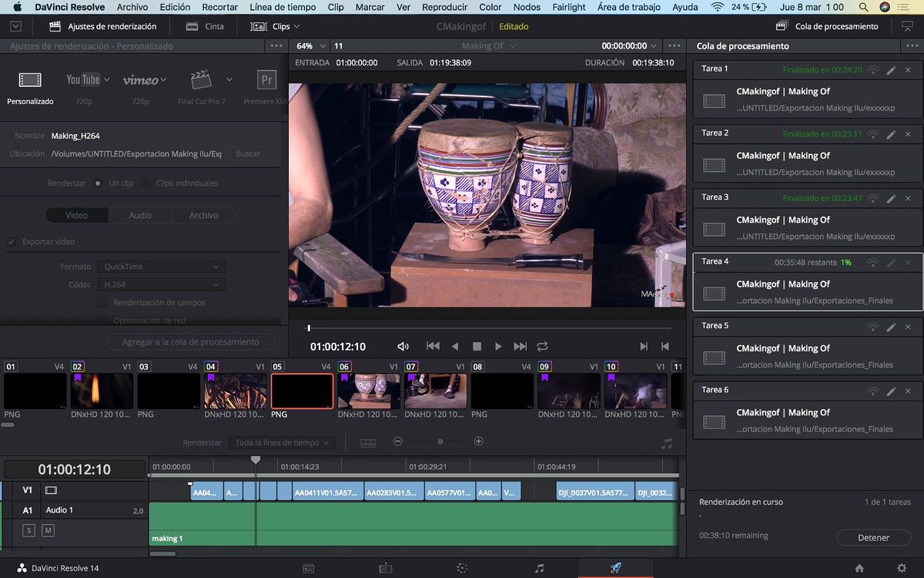Image resolution: width=924 pixels, height=578 pixels.
Task: Zoom in timeline with plus icon
Action: 478,442
